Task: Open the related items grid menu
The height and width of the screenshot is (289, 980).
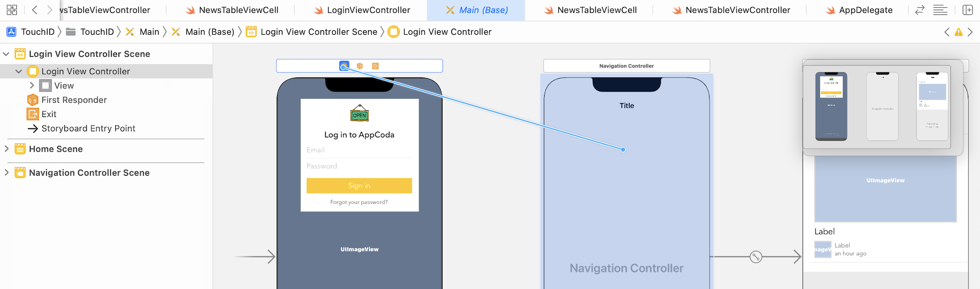Action: tap(12, 10)
